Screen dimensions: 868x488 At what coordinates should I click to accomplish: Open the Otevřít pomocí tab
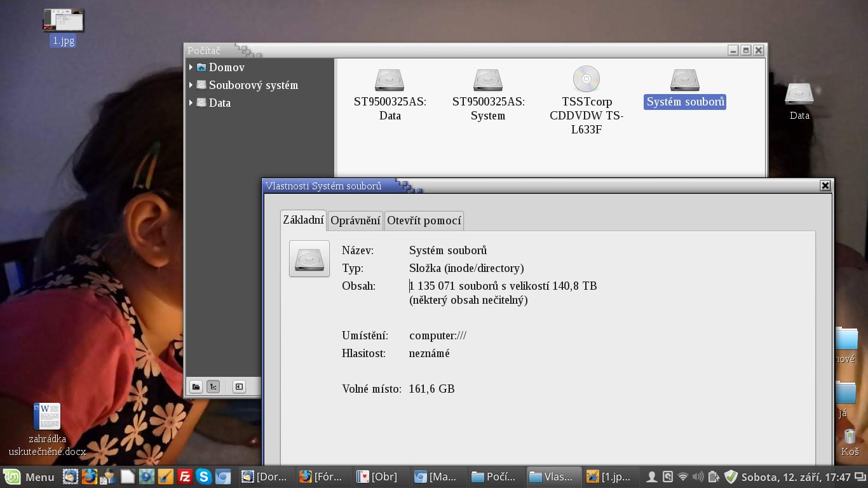(424, 220)
